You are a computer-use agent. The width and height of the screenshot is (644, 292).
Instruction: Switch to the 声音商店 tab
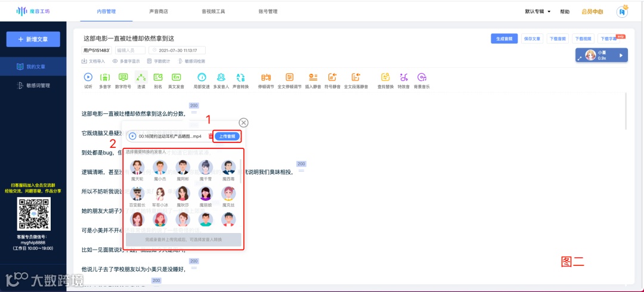[159, 11]
